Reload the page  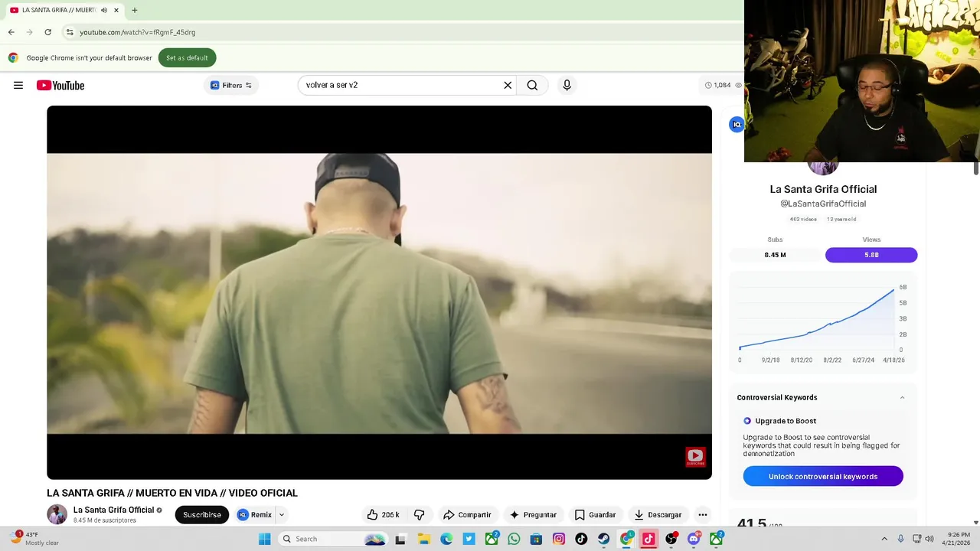tap(47, 32)
